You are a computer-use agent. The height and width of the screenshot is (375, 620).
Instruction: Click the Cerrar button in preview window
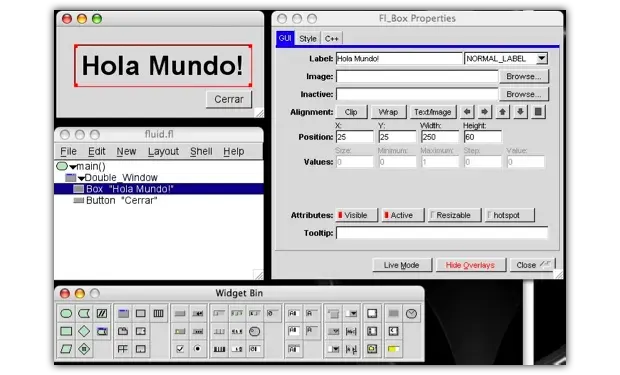pos(229,99)
